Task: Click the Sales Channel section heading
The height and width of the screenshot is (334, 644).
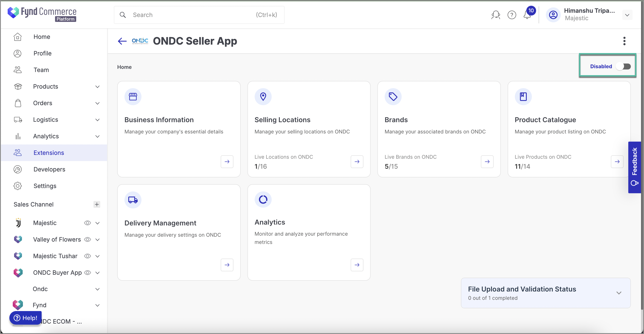Action: (x=34, y=204)
